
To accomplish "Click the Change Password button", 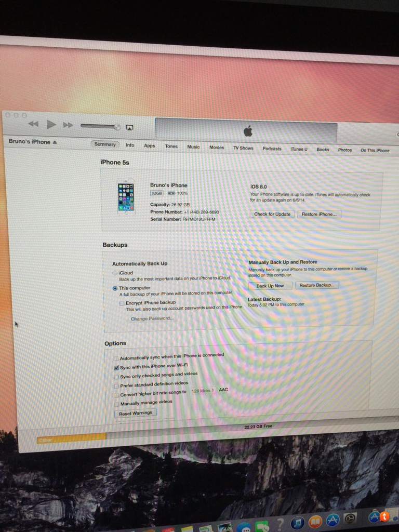I will click(x=152, y=318).
